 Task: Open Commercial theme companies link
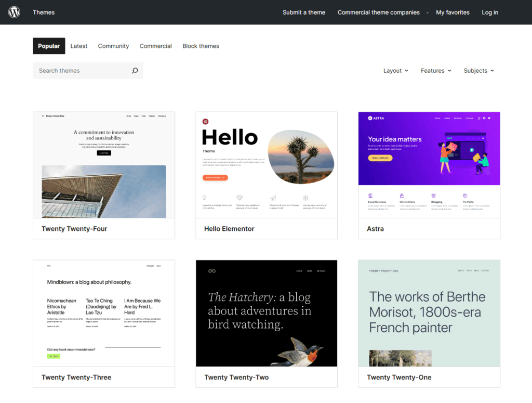379,12
